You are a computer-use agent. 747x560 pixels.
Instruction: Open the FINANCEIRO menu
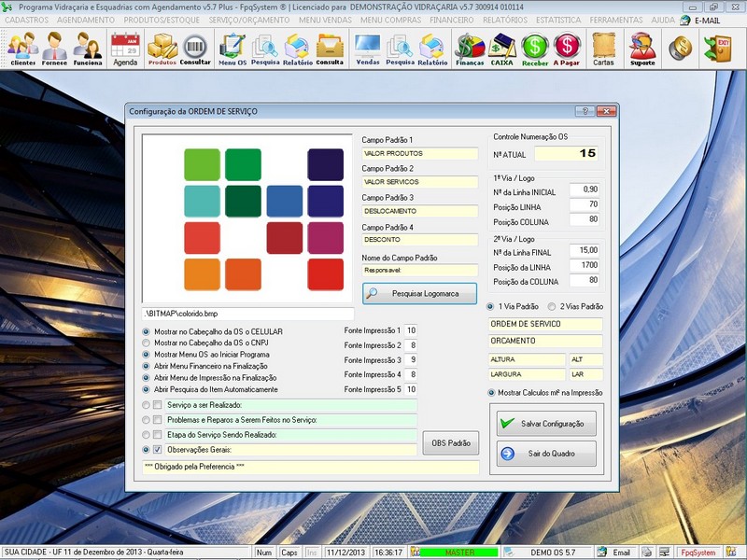[x=452, y=20]
